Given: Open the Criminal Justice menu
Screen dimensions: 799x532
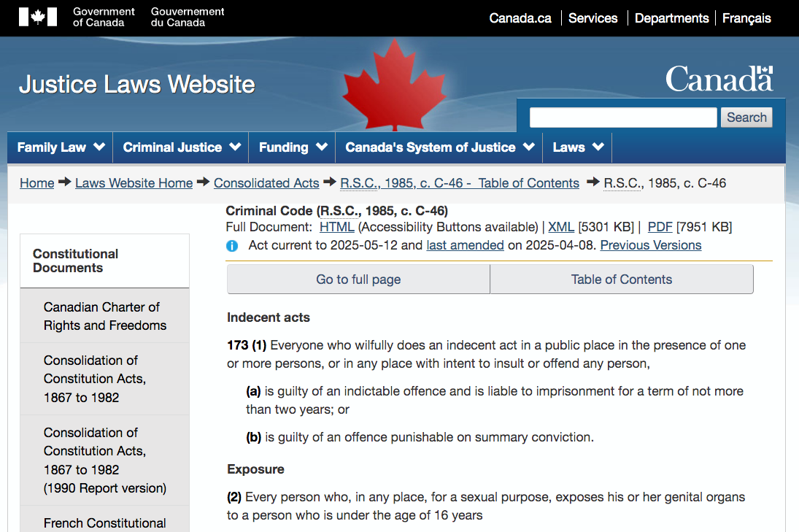Looking at the screenshot, I should point(181,147).
